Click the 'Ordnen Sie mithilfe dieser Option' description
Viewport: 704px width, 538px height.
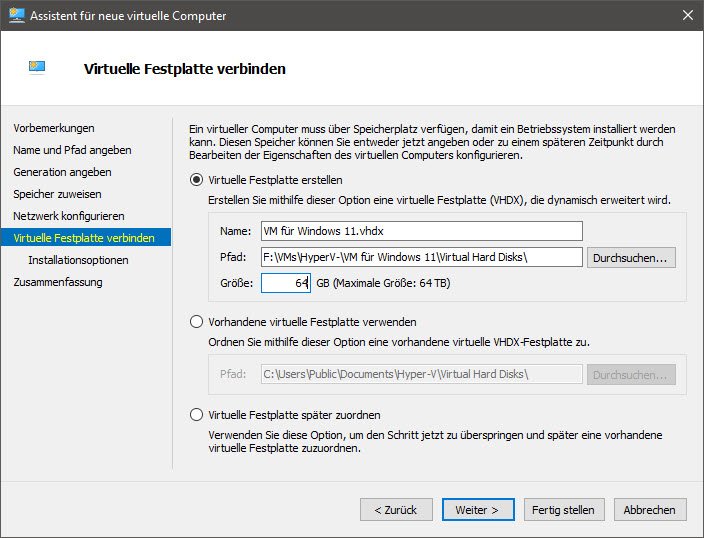(399, 342)
